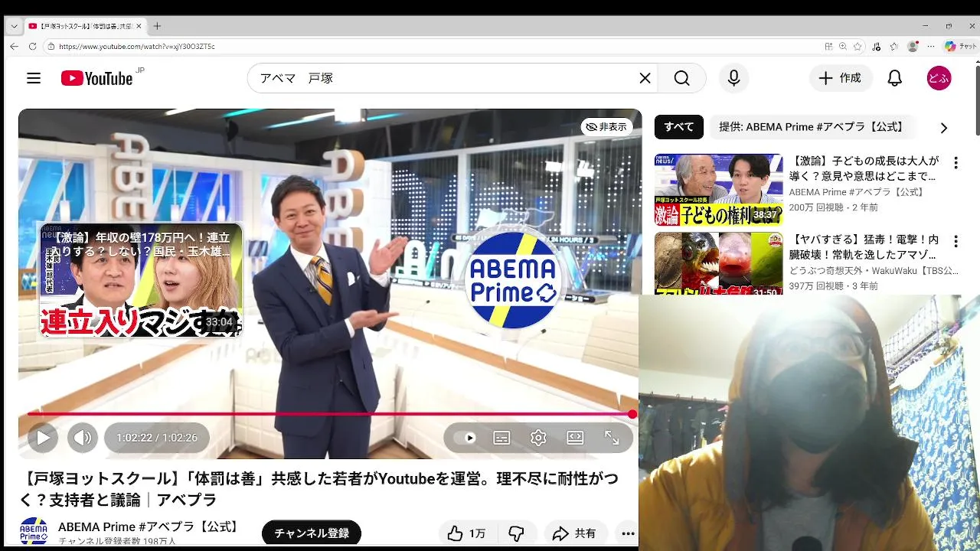
Task: Click the 作成 create button
Action: (x=841, y=78)
